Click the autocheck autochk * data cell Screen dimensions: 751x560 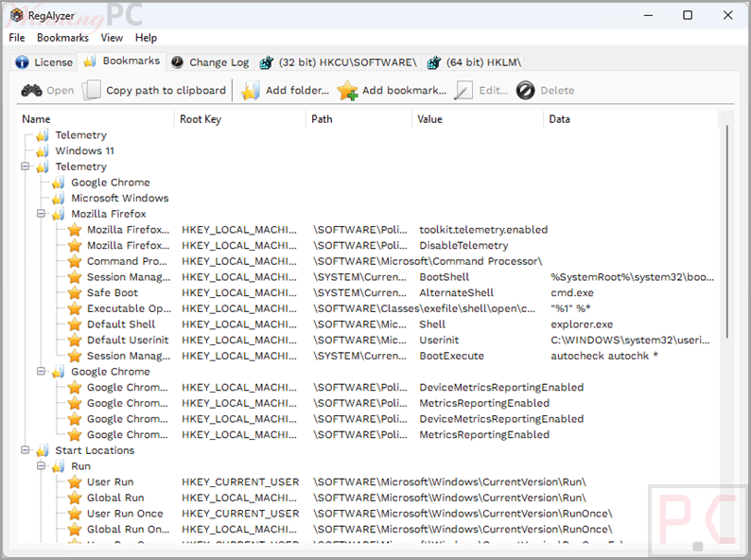click(604, 356)
